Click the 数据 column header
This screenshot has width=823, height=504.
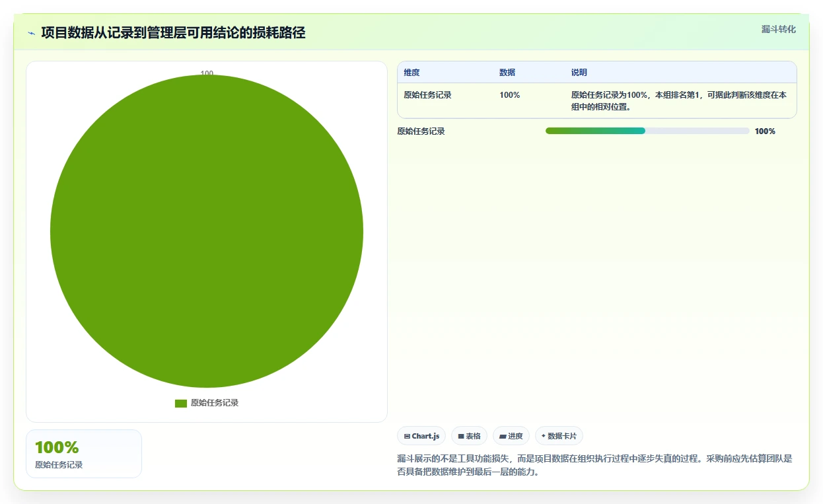507,73
